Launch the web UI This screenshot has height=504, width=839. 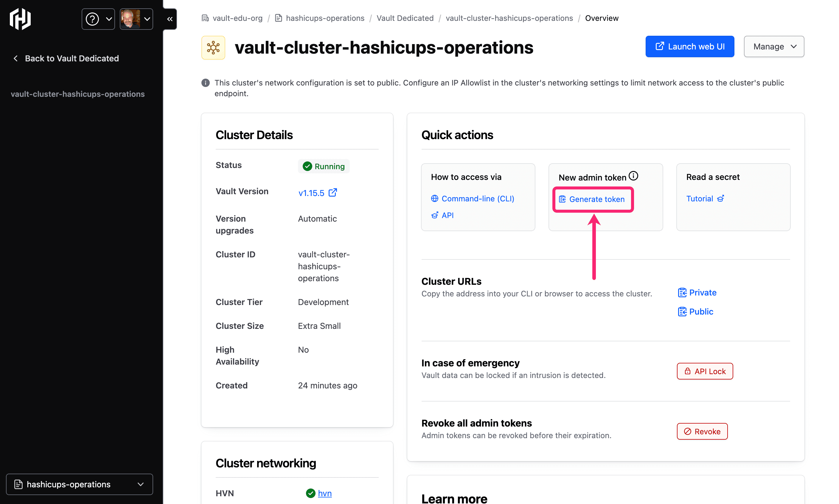point(689,46)
